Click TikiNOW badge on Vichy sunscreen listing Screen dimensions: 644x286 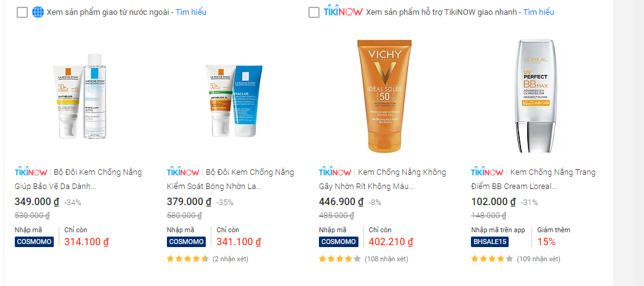(335, 172)
